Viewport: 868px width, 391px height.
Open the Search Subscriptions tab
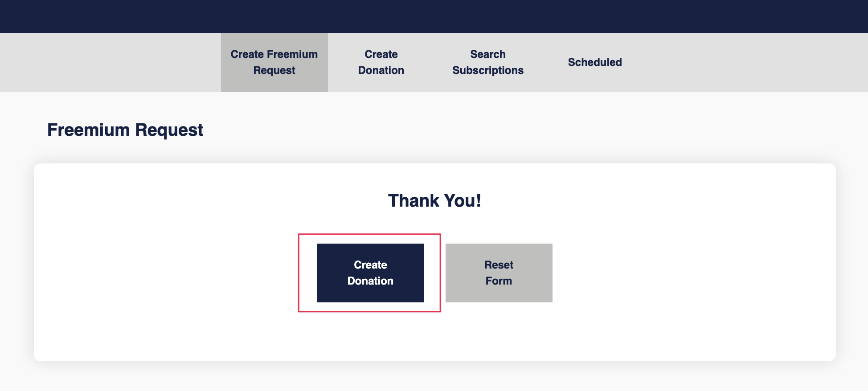coord(488,62)
